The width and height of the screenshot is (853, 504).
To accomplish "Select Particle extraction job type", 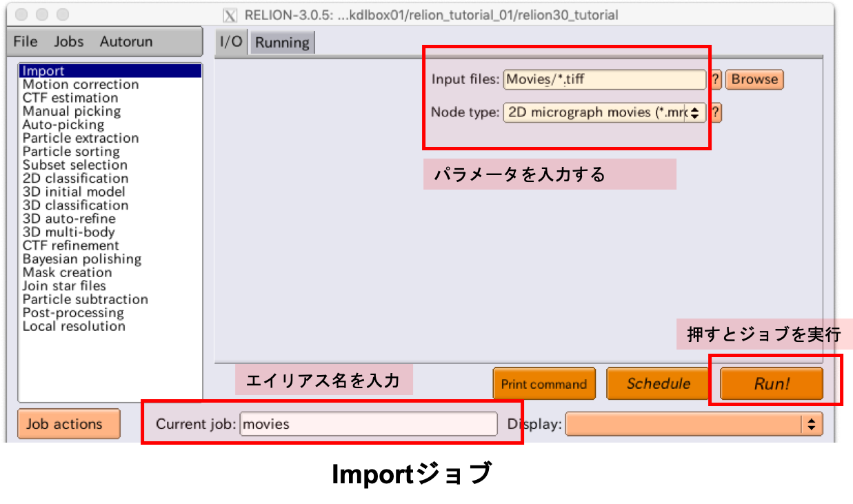I will click(111, 139).
